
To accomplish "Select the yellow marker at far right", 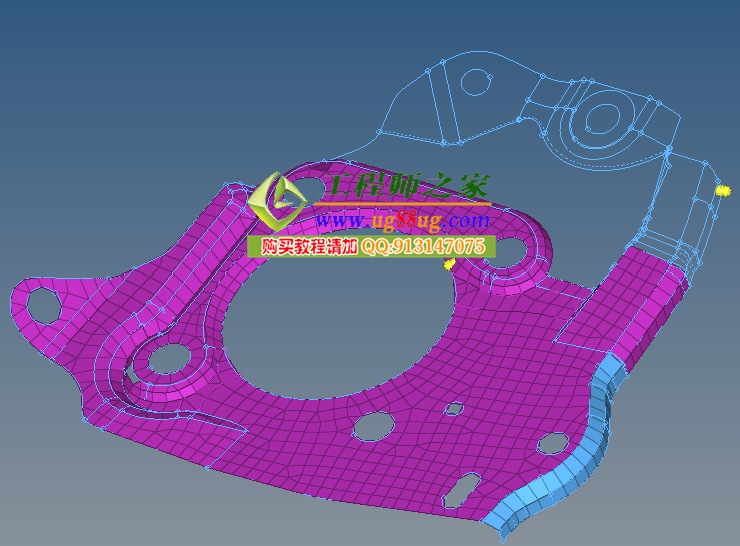I will coord(722,189).
